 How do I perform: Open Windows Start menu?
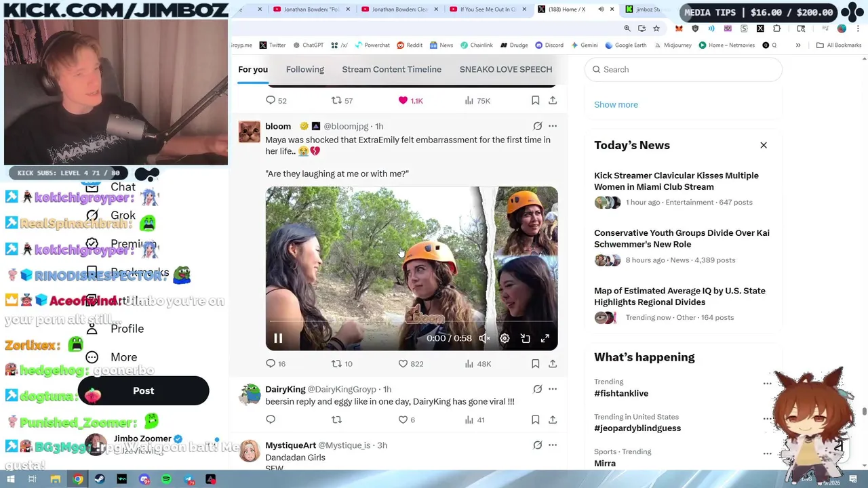click(10, 479)
